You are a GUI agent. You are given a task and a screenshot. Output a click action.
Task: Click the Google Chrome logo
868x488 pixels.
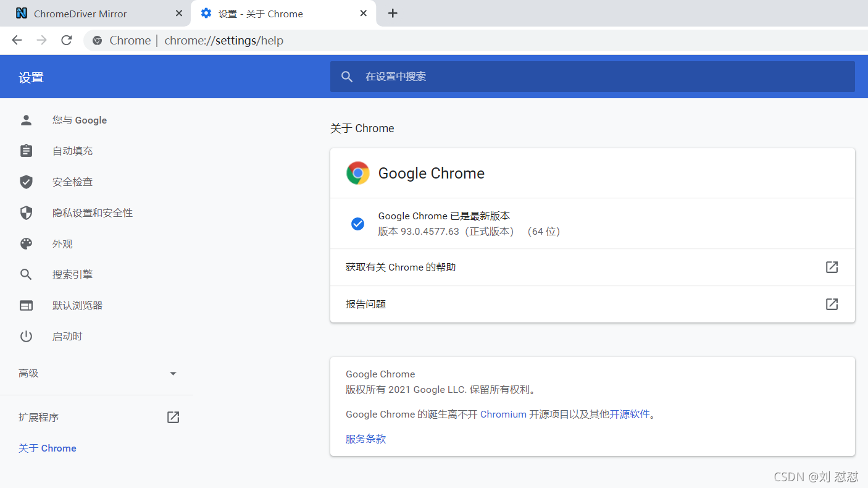[358, 174]
